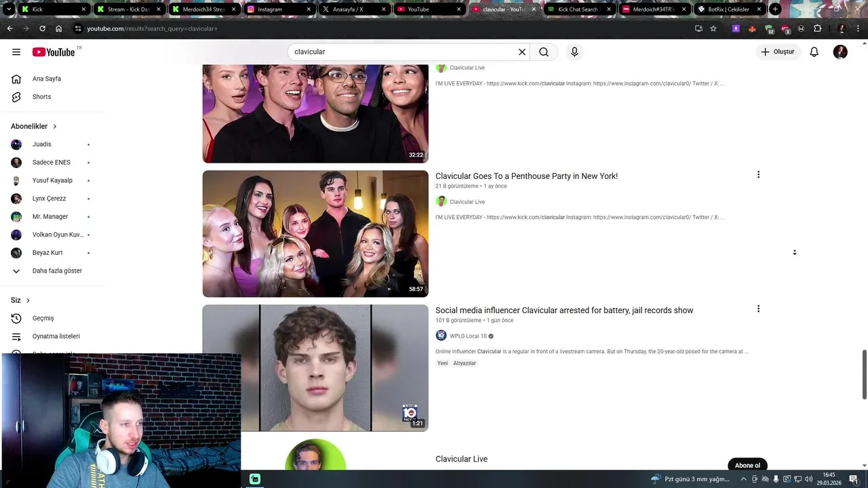Open the Beyaz Kurt subscription channel

click(52, 253)
